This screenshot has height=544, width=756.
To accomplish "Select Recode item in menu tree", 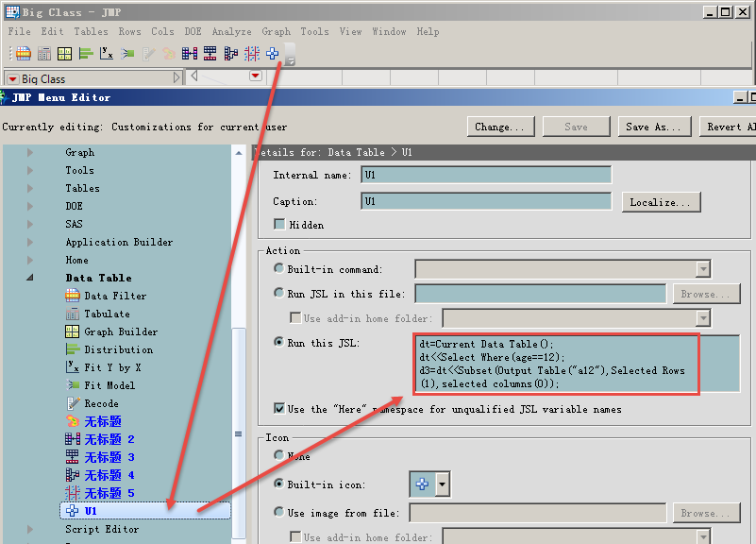I will 92,403.
